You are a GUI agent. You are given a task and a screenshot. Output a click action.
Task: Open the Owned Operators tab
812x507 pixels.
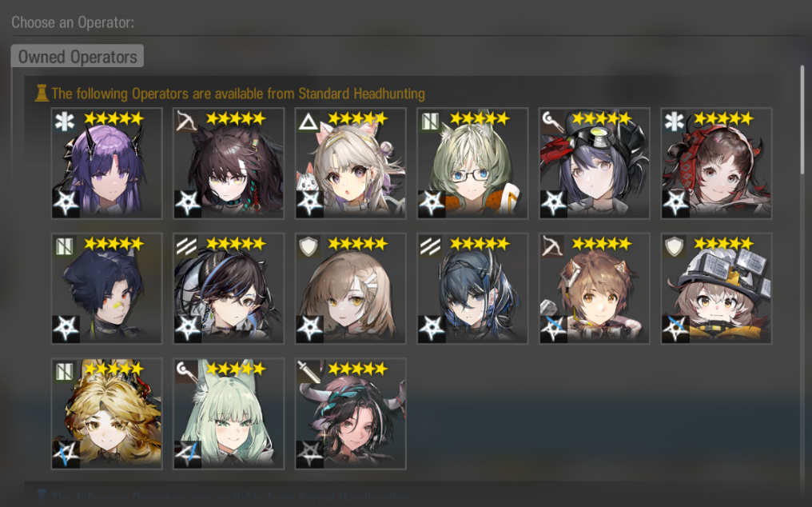[x=78, y=56]
